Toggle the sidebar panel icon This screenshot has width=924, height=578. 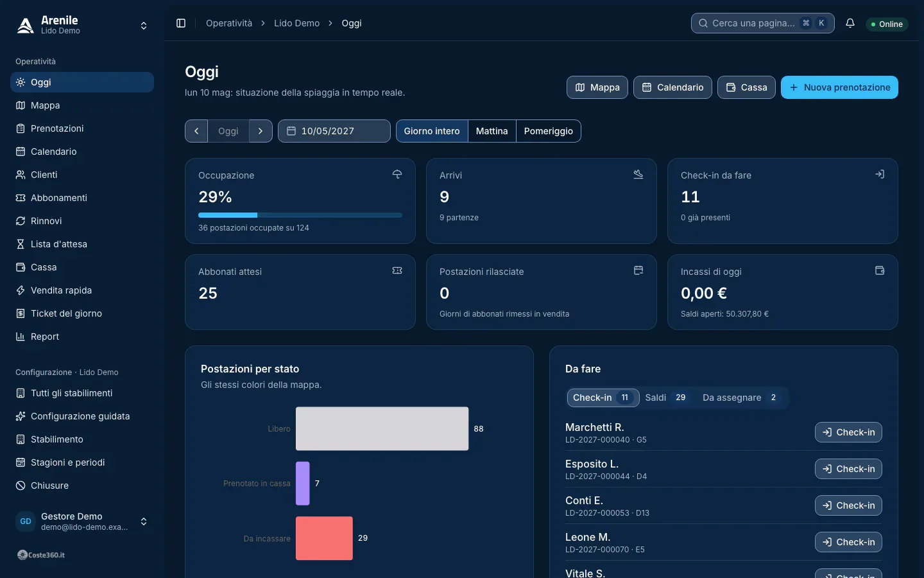click(x=181, y=23)
